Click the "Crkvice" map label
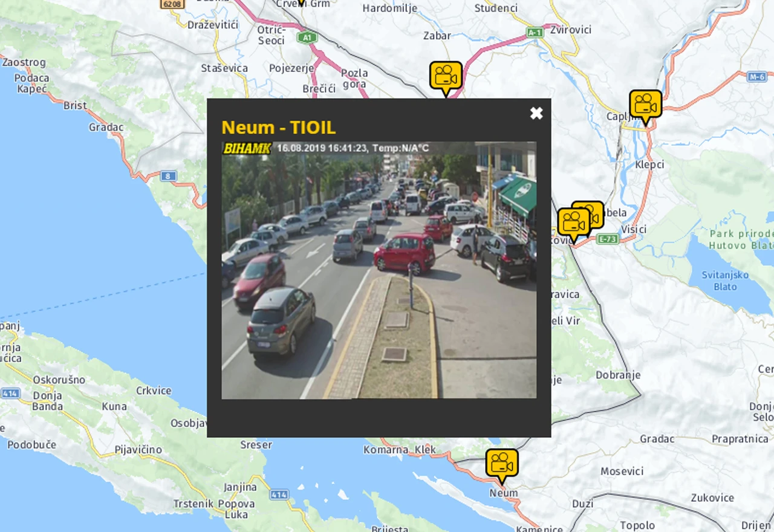Viewport: 774px width, 532px height. (154, 391)
